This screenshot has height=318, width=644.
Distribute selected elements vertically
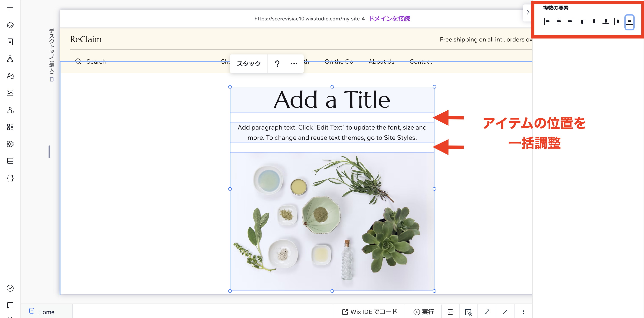629,22
